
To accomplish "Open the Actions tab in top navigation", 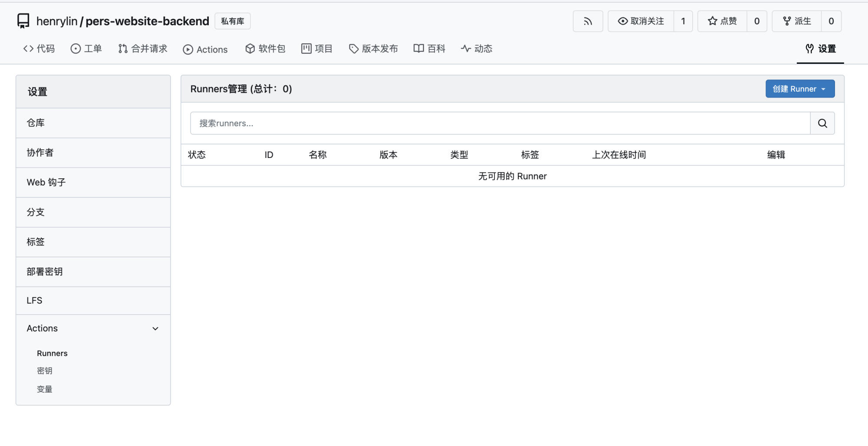I will [205, 49].
